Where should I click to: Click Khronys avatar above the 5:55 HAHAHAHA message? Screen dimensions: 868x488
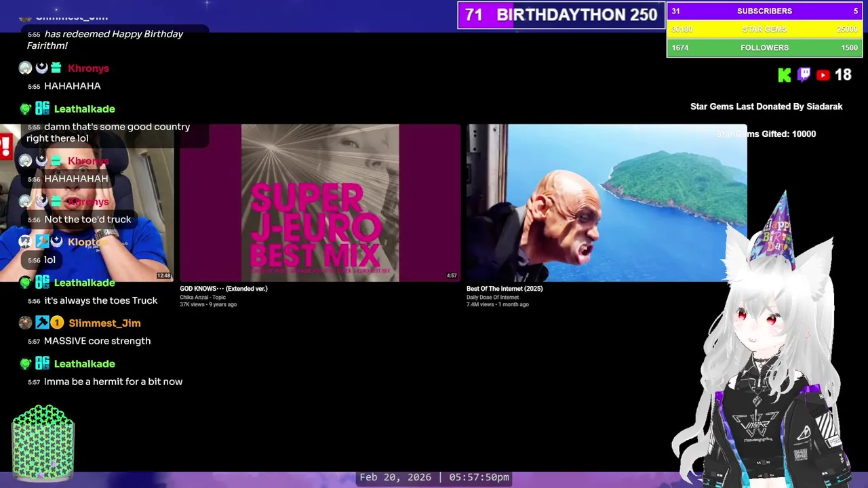[25, 68]
